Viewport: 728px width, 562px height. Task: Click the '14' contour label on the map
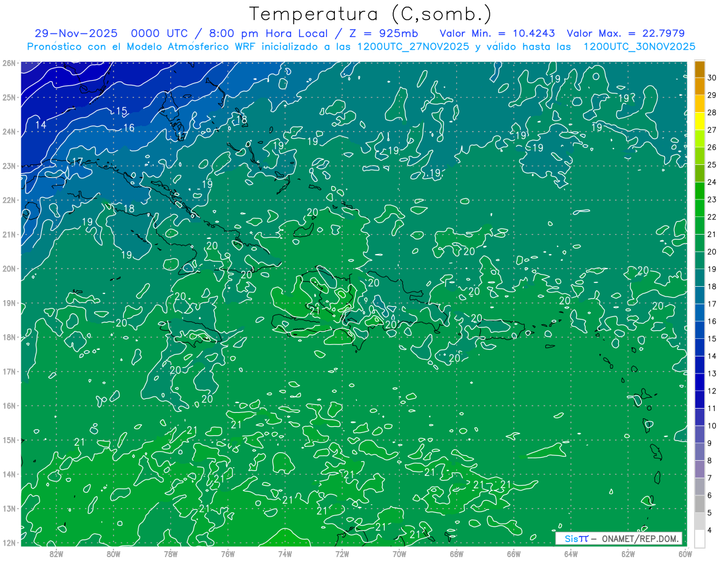pyautogui.click(x=41, y=125)
